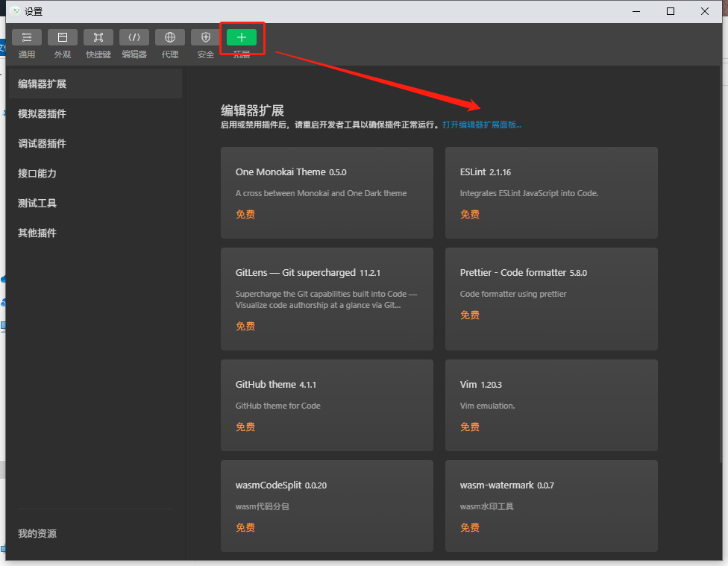Click the 'Code formatter using prettier' description

point(513,294)
